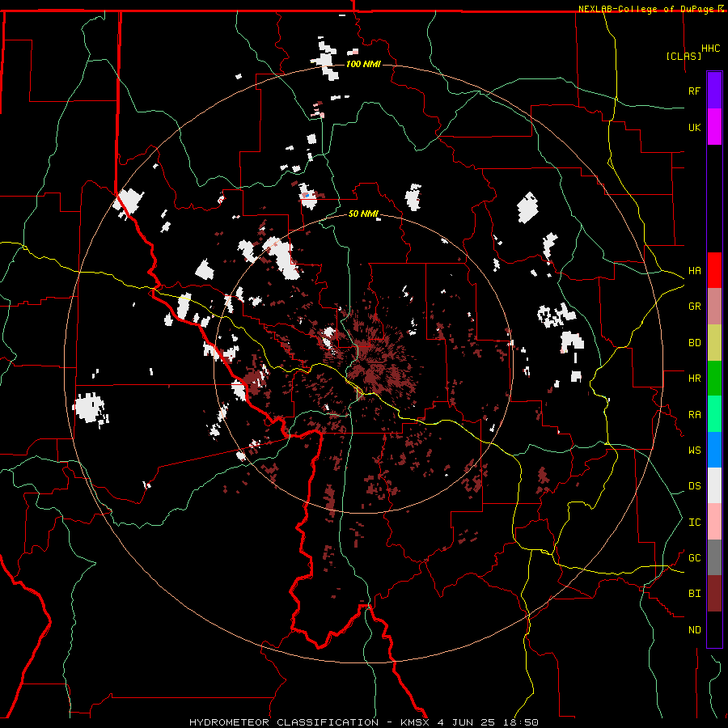This screenshot has height=728, width=728.
Task: Click the WS legend label
Action: pyautogui.click(x=695, y=451)
